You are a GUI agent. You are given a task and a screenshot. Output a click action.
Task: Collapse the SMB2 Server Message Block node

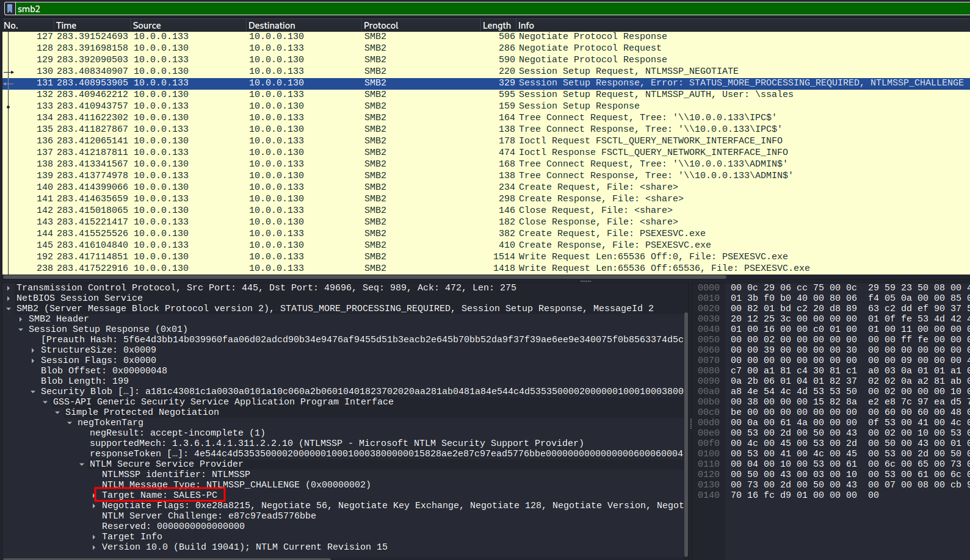[x=8, y=309]
